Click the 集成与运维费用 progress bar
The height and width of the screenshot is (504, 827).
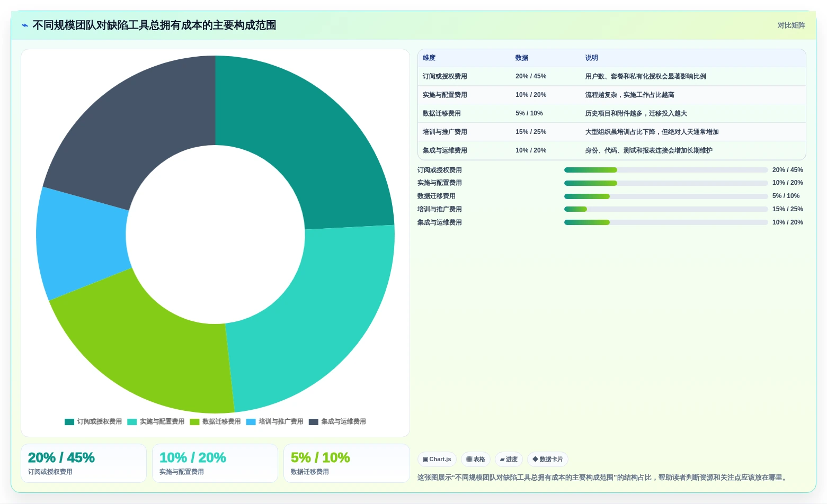tap(666, 222)
